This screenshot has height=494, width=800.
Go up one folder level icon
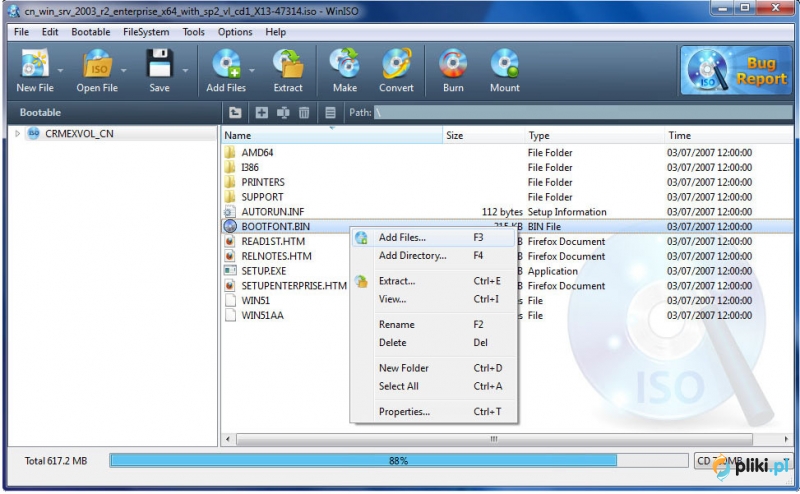[235, 112]
